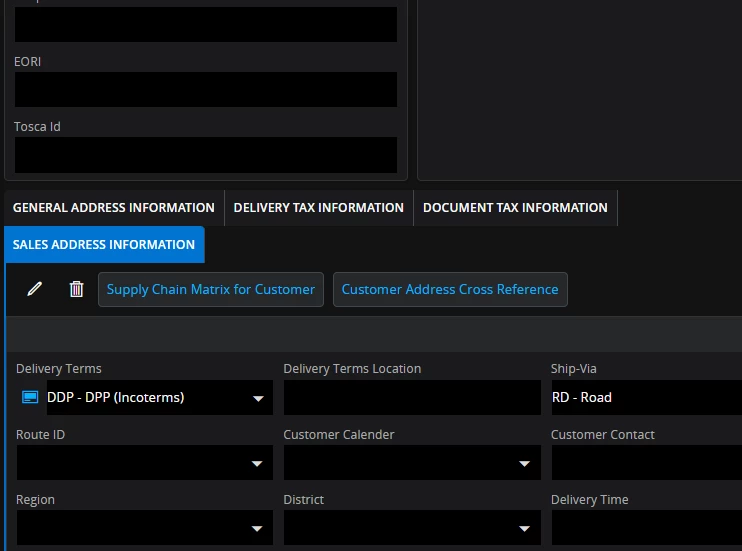Switch to General Address Information tab
Viewport: 742px width, 551px height.
pos(114,208)
